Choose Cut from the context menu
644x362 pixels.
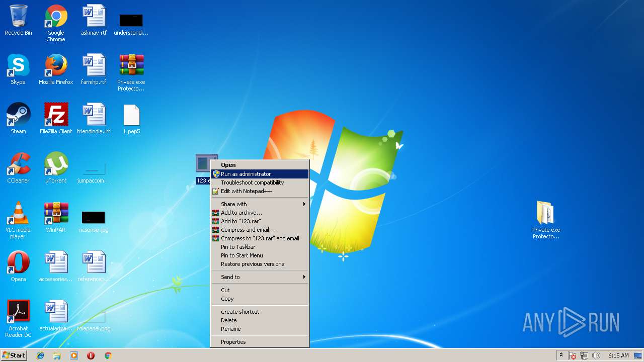[260, 290]
